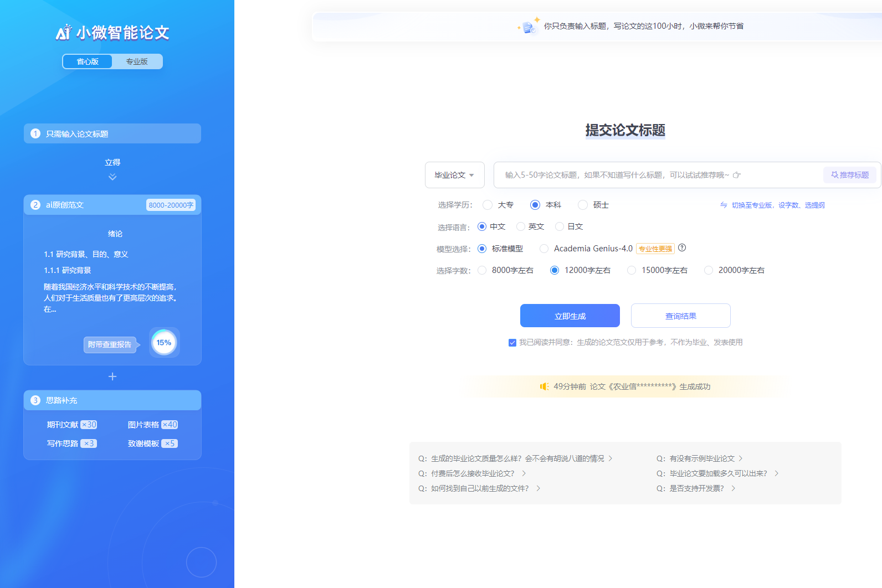Click the 查询结果 button
This screenshot has height=588, width=882.
(x=681, y=316)
